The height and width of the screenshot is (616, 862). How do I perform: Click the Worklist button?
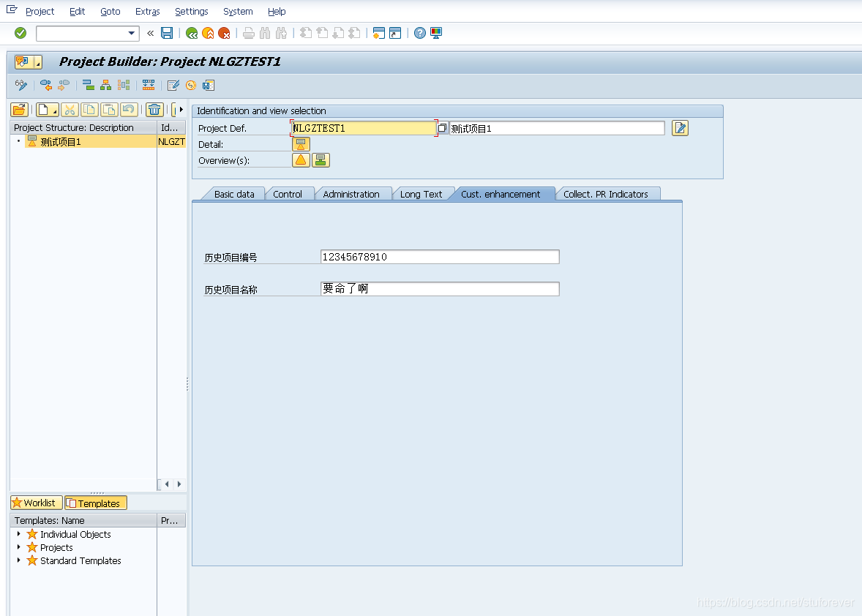point(37,503)
